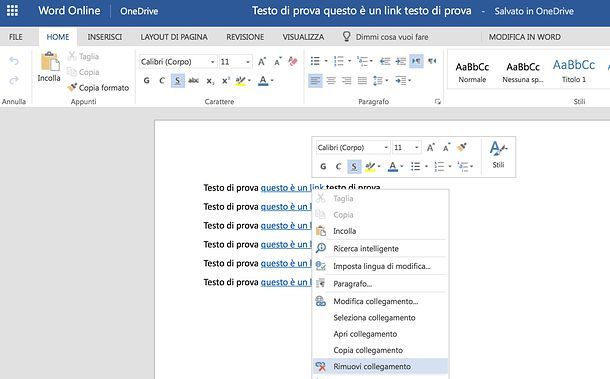Click format painter in mini toolbar
Image resolution: width=610 pixels, height=379 pixels.
pyautogui.click(x=462, y=147)
